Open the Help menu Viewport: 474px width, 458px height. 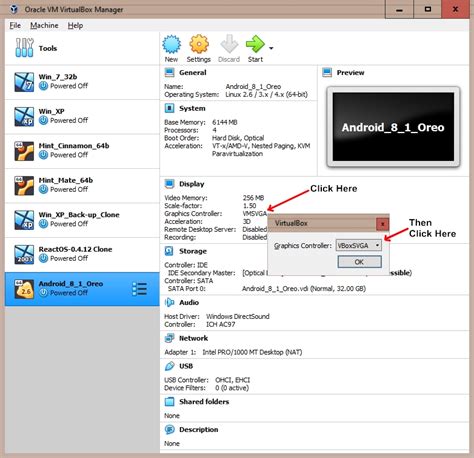75,25
